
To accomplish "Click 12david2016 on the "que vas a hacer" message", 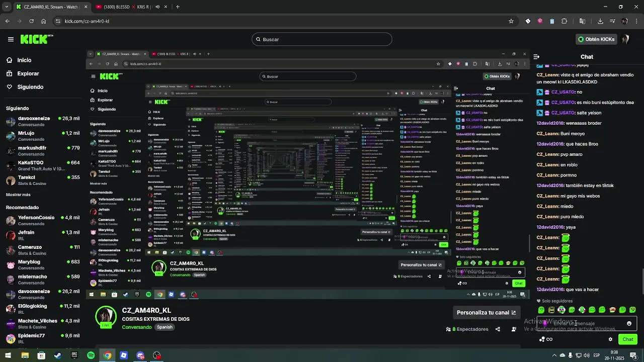I will 550,290.
